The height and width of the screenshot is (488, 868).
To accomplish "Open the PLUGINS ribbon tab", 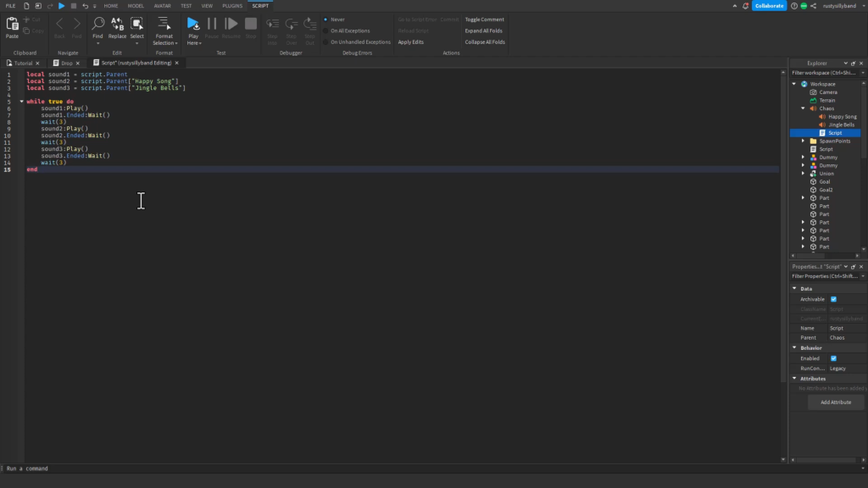I will (x=232, y=6).
